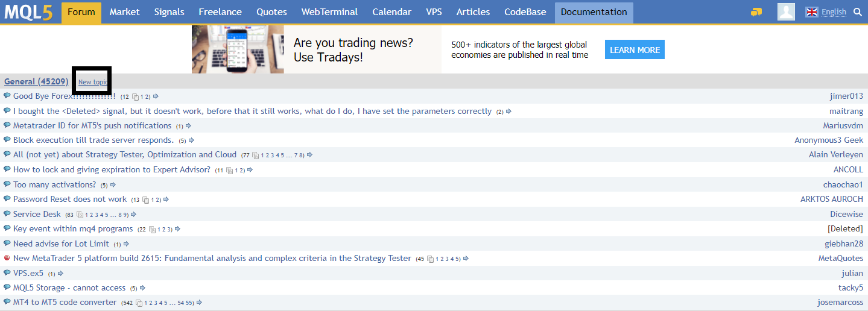Open author profile MetaQuotes
Image resolution: width=868 pixels, height=311 pixels.
[841, 258]
